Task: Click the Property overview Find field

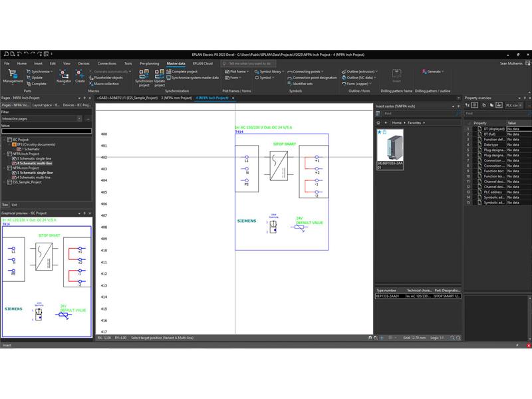Action: (x=497, y=113)
